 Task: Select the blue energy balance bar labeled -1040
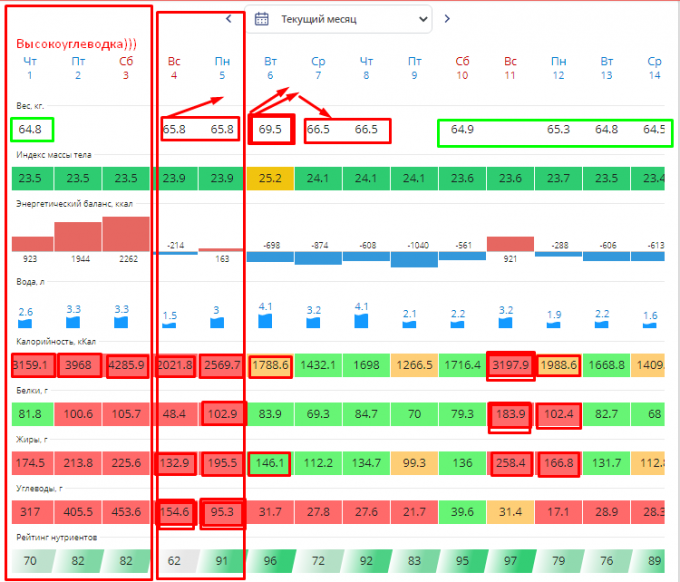pos(413,259)
